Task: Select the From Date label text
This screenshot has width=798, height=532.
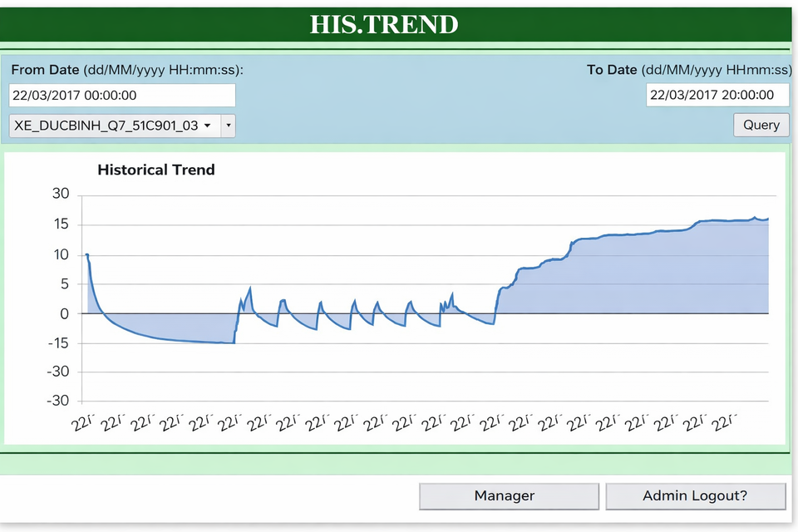Action: 126,70
